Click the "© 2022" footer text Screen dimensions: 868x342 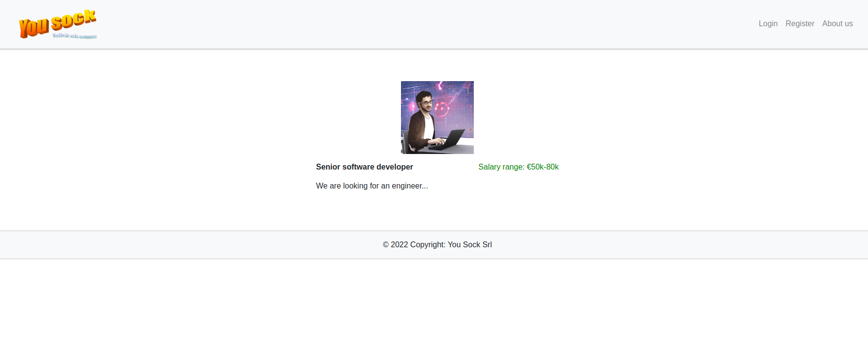395,245
